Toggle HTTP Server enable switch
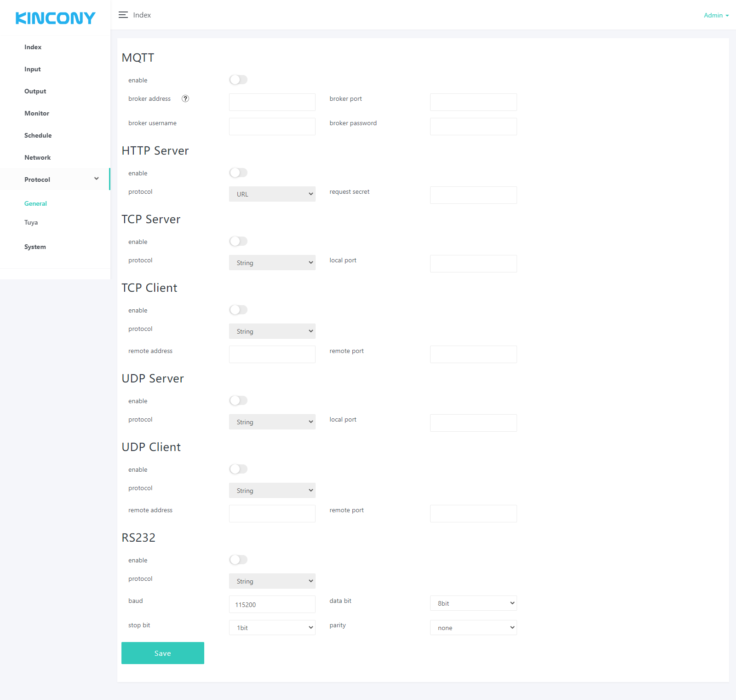The width and height of the screenshot is (736, 700). click(x=238, y=173)
